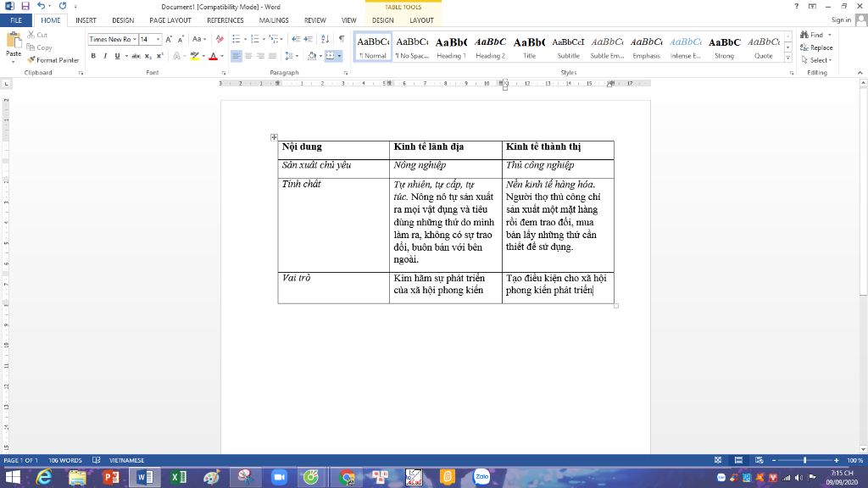Open Excel from the taskbar
Image resolution: width=868 pixels, height=488 pixels.
tap(178, 477)
